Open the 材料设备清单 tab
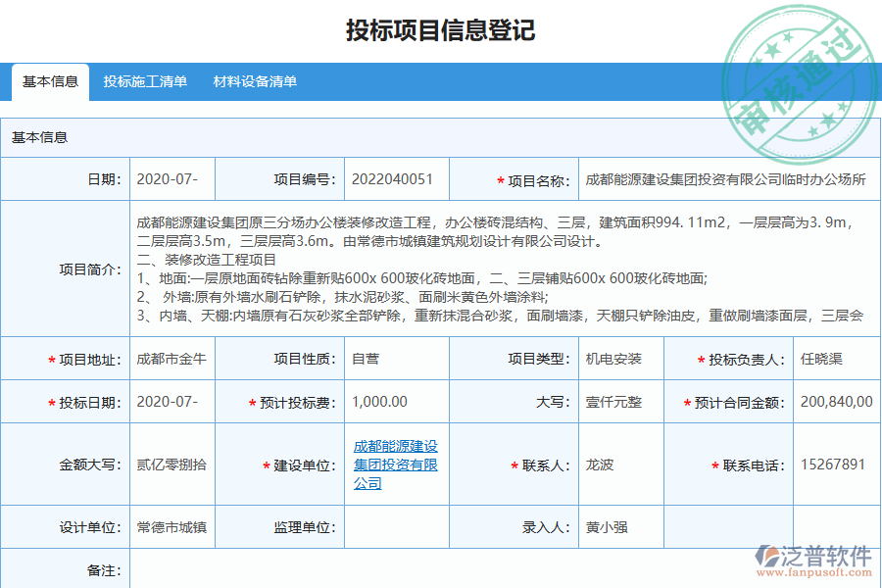Image resolution: width=882 pixels, height=588 pixels. [253, 83]
